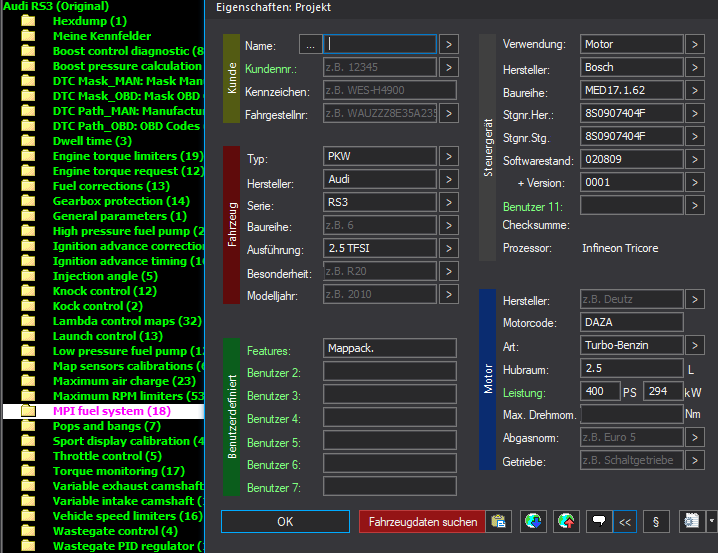Click the Features field containing Mappack.
Viewport: 718px width, 553px height.
390,348
